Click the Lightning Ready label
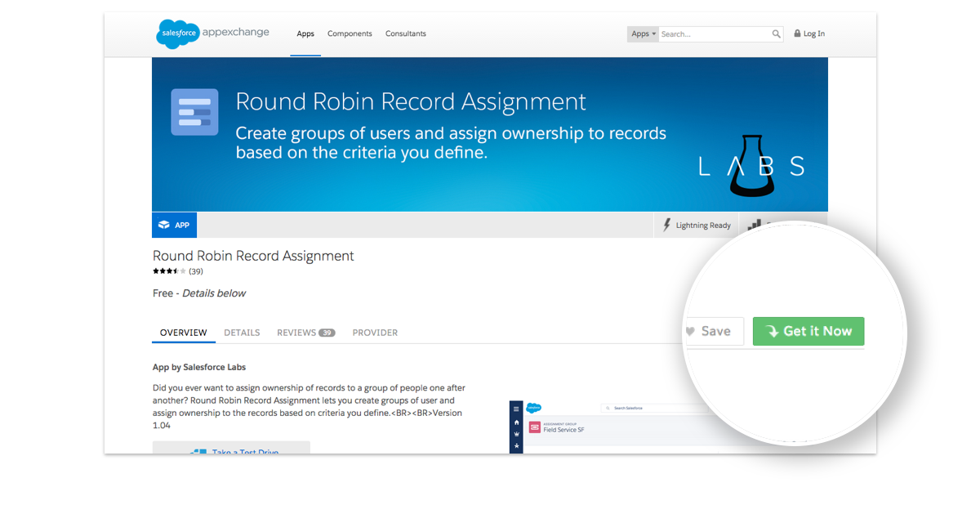Viewport: 980px width, 523px height. coord(703,226)
